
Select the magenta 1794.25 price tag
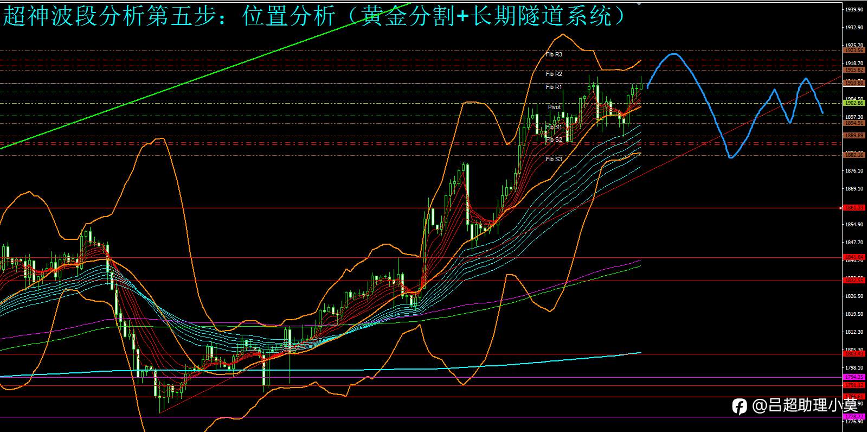click(x=854, y=377)
